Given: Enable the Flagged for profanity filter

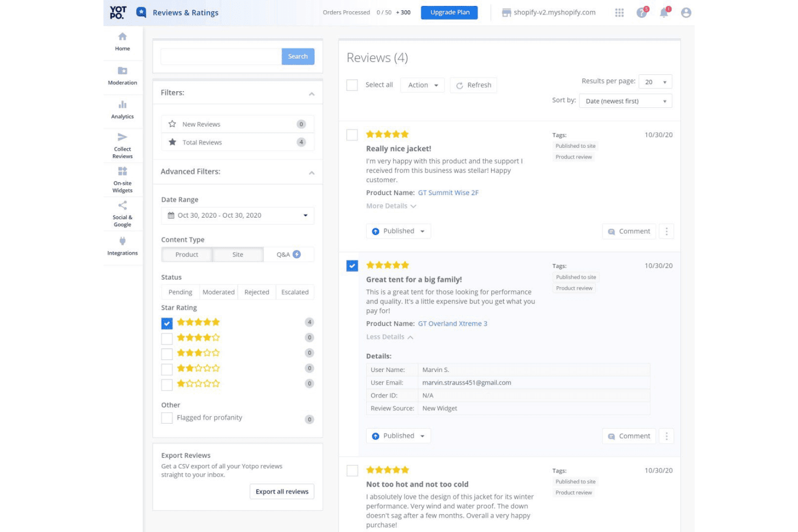Looking at the screenshot, I should point(167,418).
